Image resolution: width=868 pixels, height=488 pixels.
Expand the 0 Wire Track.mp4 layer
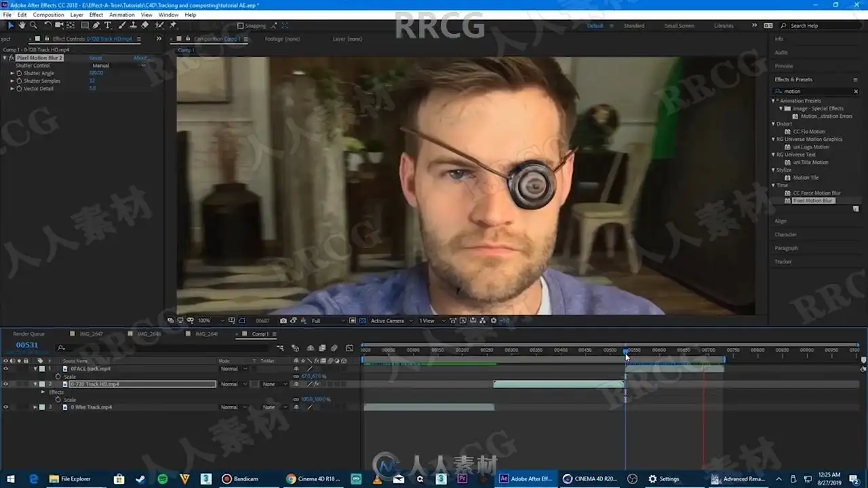click(x=35, y=407)
